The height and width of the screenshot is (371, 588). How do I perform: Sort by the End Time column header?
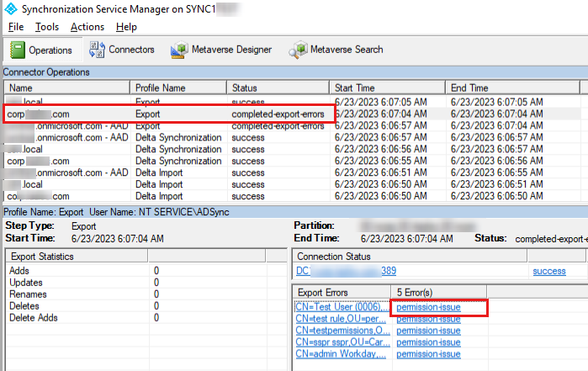pyautogui.click(x=512, y=87)
